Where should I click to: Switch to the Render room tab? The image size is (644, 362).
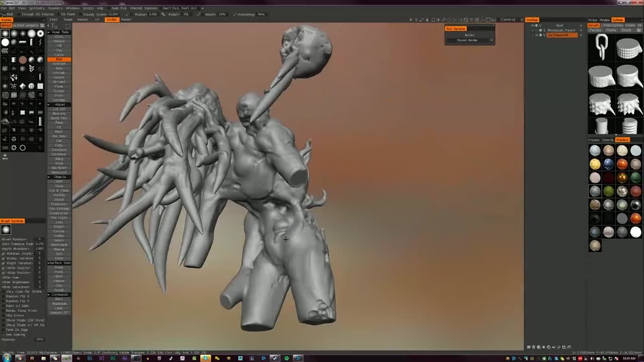126,20
